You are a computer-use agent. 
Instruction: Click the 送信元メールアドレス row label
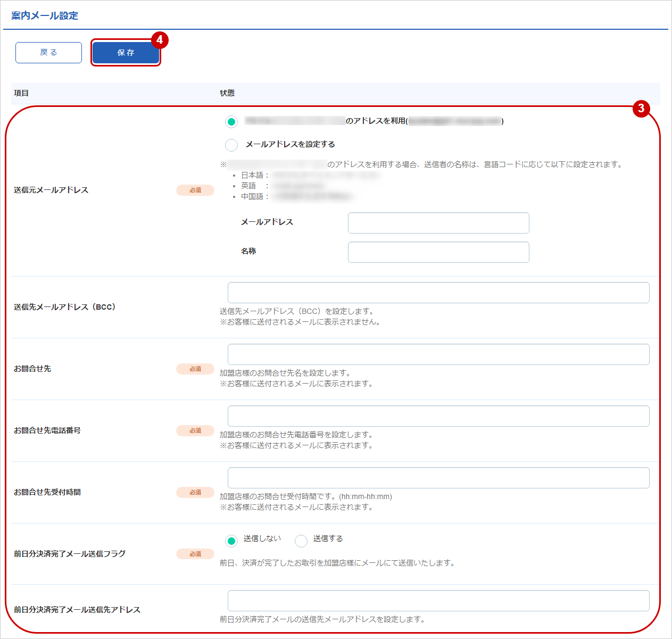[x=51, y=190]
